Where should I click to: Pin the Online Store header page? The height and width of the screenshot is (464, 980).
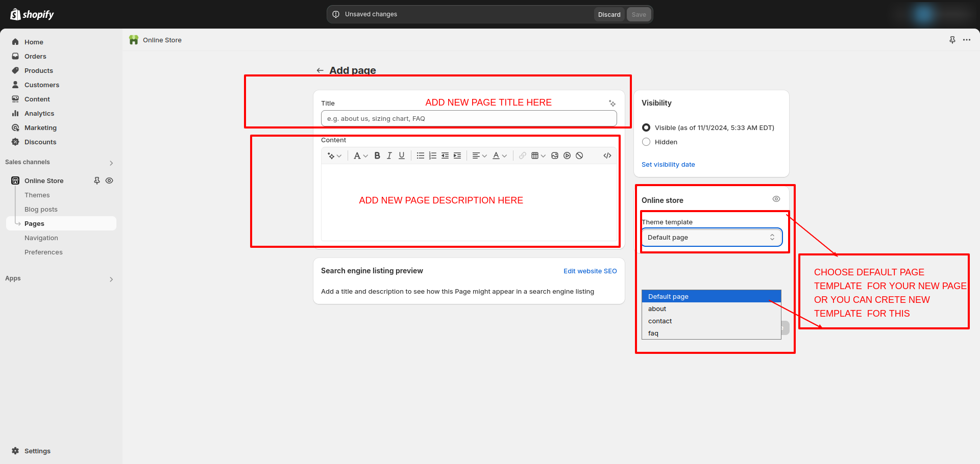pos(952,40)
